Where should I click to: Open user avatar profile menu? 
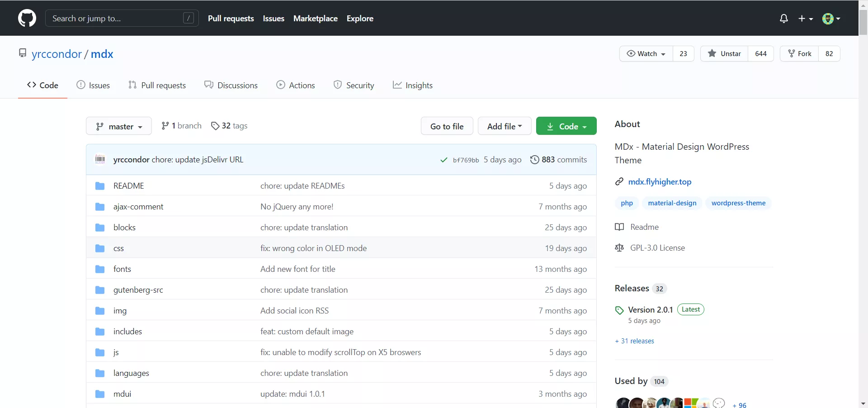(x=831, y=19)
